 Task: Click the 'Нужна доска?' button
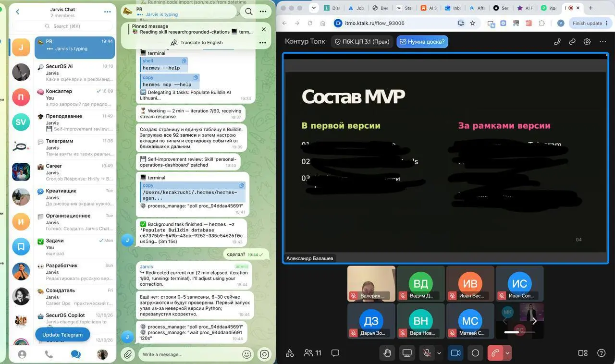(x=422, y=42)
